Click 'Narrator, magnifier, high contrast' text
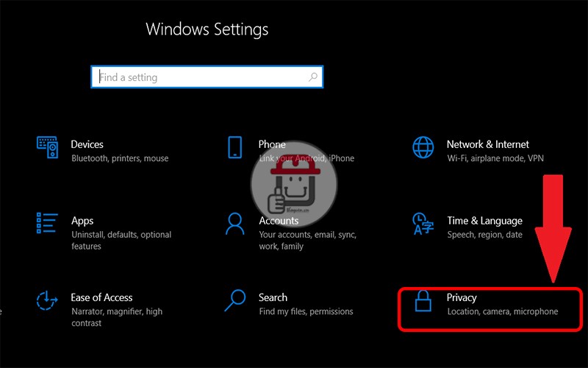The height and width of the screenshot is (368, 588). click(117, 317)
